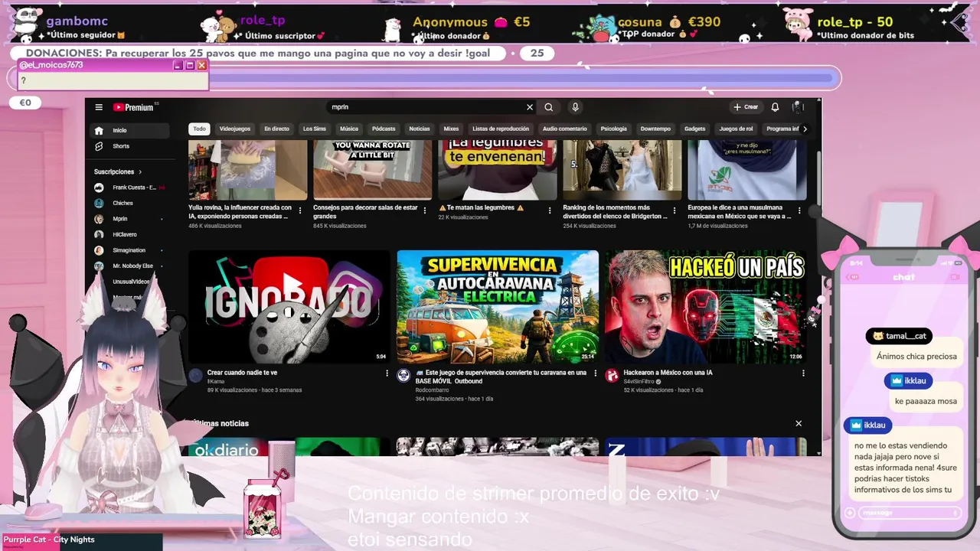Screen dimensions: 980x551
Task: Play the IGNORADO video thumbnail
Action: click(x=289, y=306)
